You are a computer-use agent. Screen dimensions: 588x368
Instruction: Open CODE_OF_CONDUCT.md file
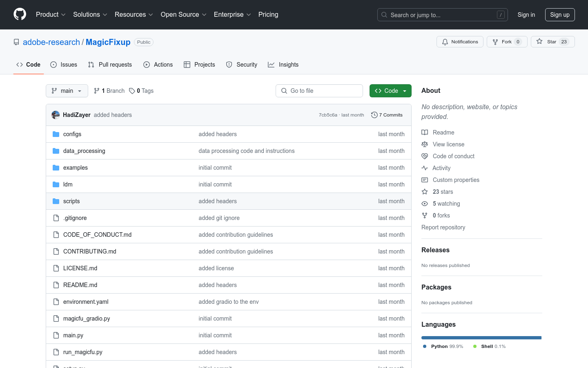click(97, 235)
